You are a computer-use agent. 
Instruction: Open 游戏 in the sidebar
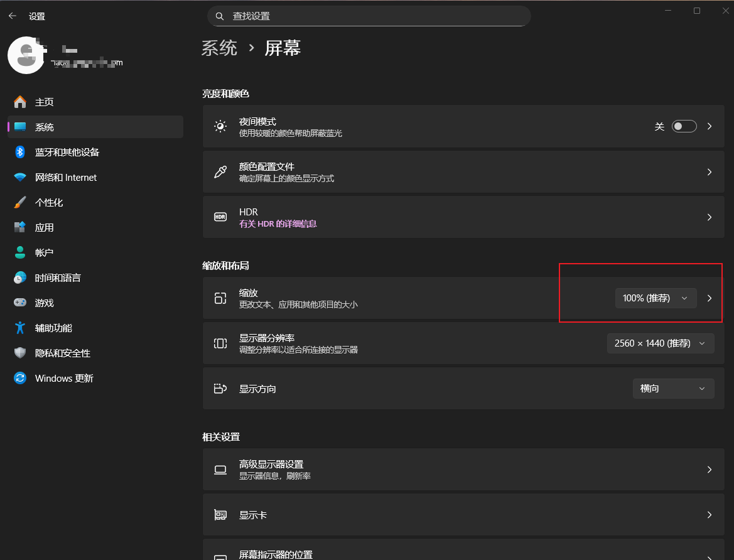(x=95, y=303)
